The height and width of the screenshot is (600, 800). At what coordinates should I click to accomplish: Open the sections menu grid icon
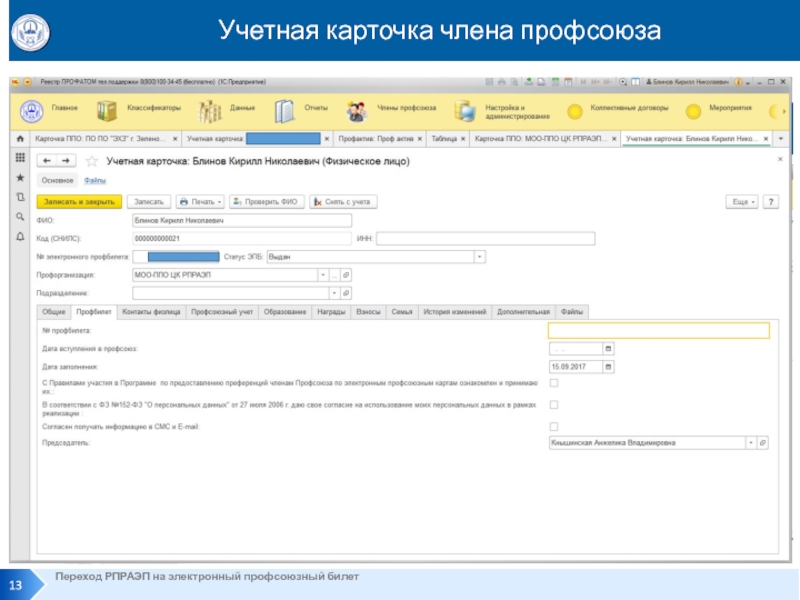[x=20, y=158]
